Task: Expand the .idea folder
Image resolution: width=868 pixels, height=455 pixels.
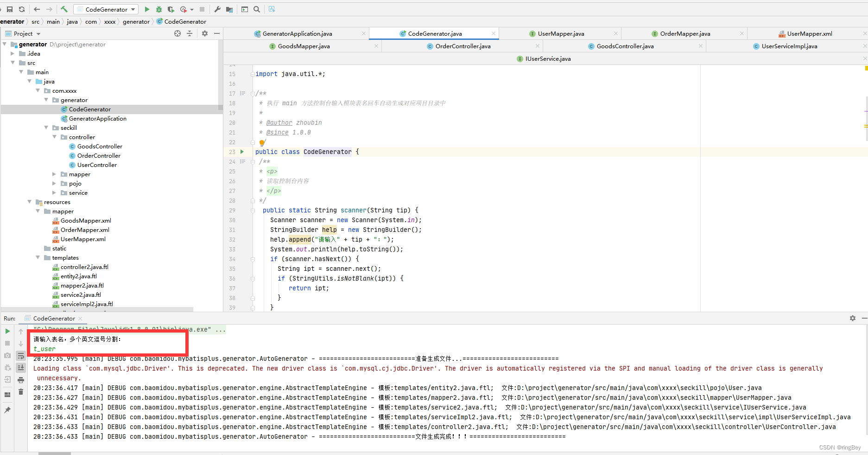Action: tap(13, 54)
